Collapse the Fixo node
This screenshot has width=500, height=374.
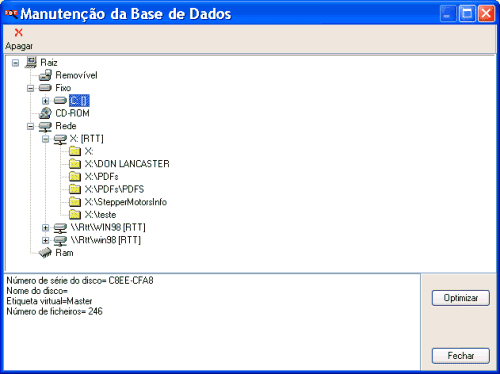point(30,88)
